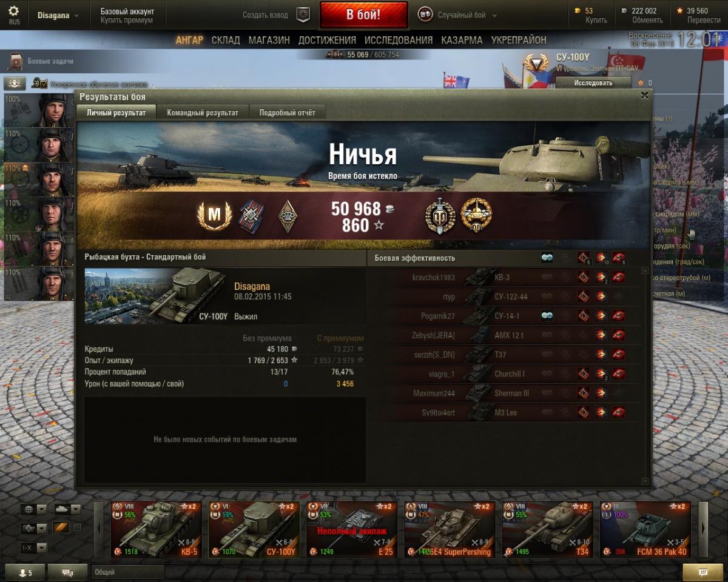Image resolution: width=728 pixels, height=582 pixels.
Task: Open the chat channels icon
Action: (x=67, y=572)
